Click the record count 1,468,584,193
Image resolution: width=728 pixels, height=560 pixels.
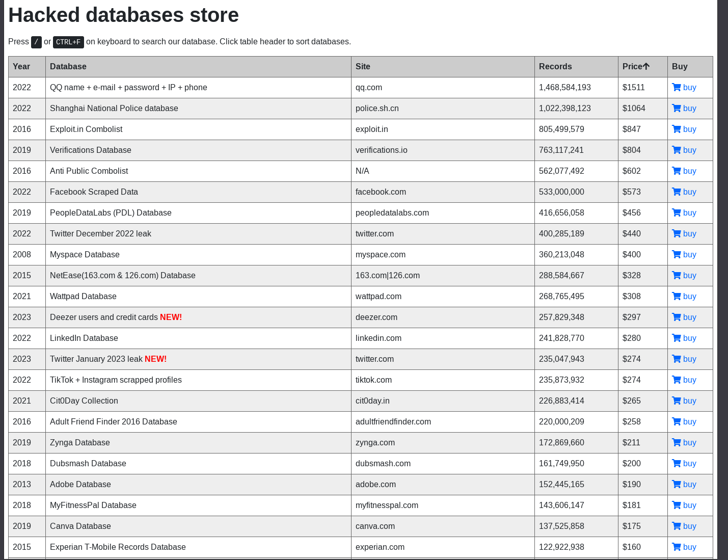(565, 87)
